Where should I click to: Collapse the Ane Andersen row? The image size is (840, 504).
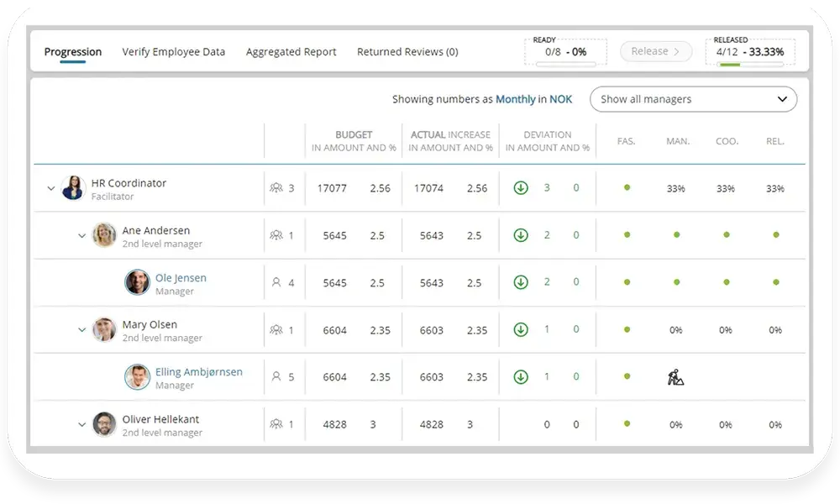pyautogui.click(x=82, y=236)
